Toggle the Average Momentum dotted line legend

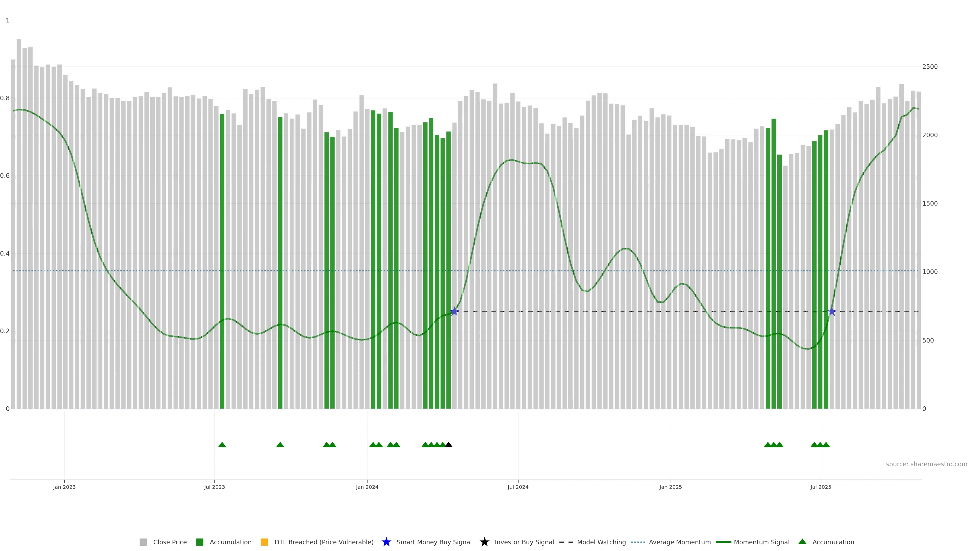(638, 542)
